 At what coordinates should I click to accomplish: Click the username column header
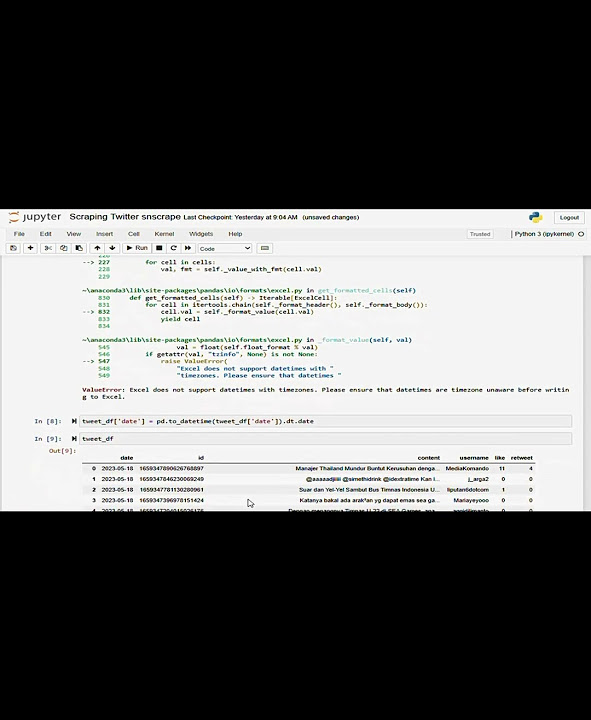click(474, 458)
